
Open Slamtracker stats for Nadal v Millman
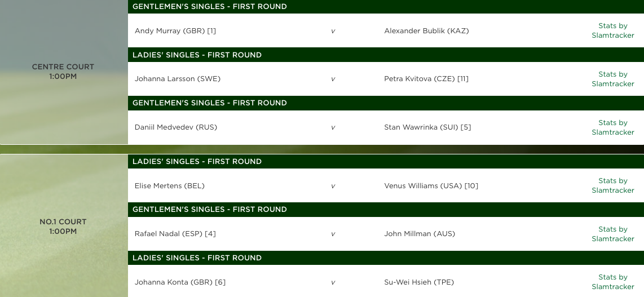click(612, 234)
